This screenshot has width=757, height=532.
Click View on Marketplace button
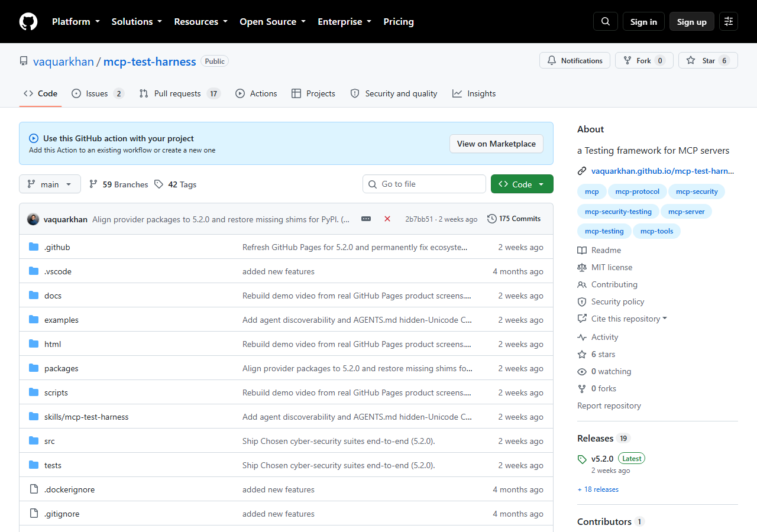(496, 144)
